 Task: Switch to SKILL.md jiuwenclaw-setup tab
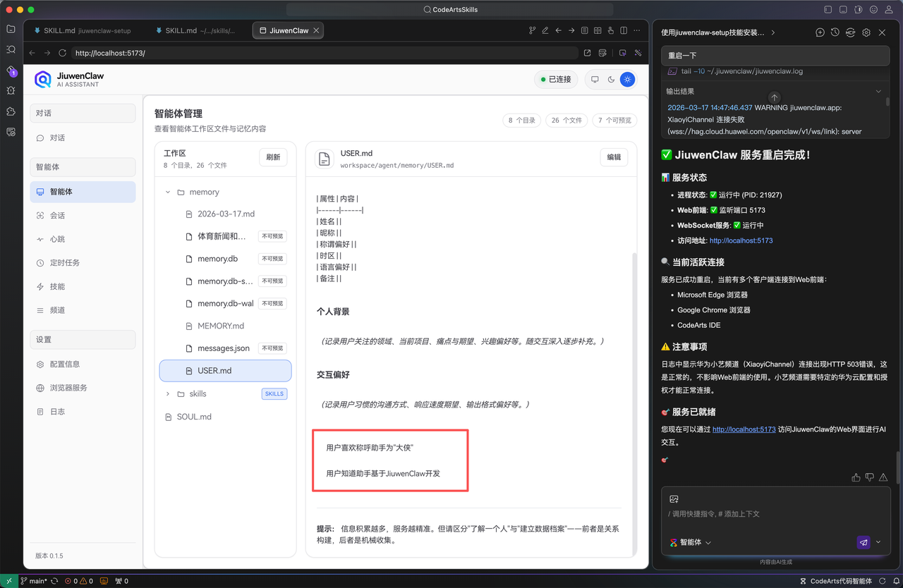tap(82, 30)
